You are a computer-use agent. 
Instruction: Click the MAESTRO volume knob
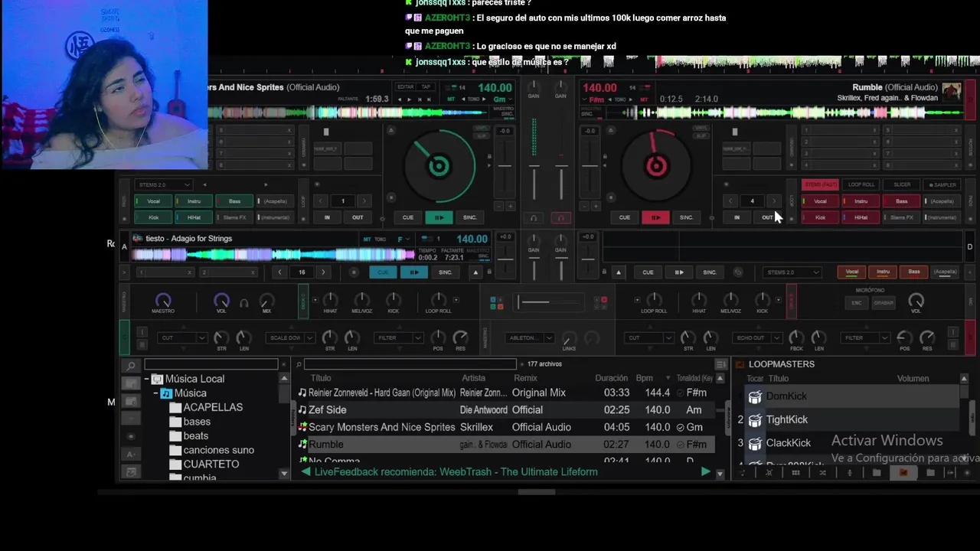pyautogui.click(x=162, y=300)
